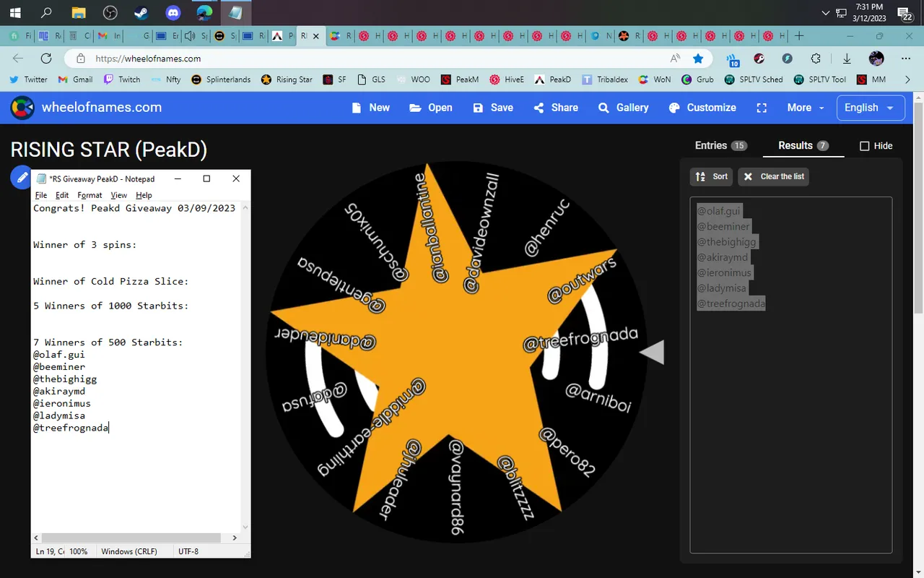Open Notepad Help menu
The width and height of the screenshot is (924, 578).
pyautogui.click(x=144, y=195)
